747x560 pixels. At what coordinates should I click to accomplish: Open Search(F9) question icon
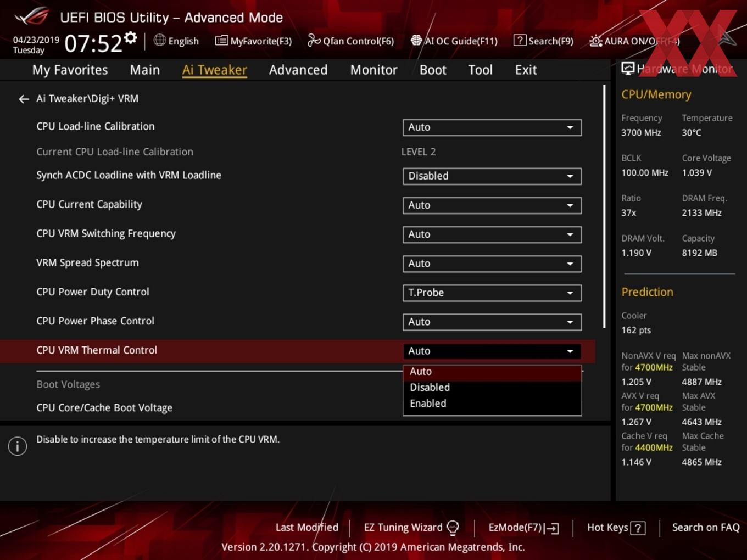pyautogui.click(x=520, y=40)
